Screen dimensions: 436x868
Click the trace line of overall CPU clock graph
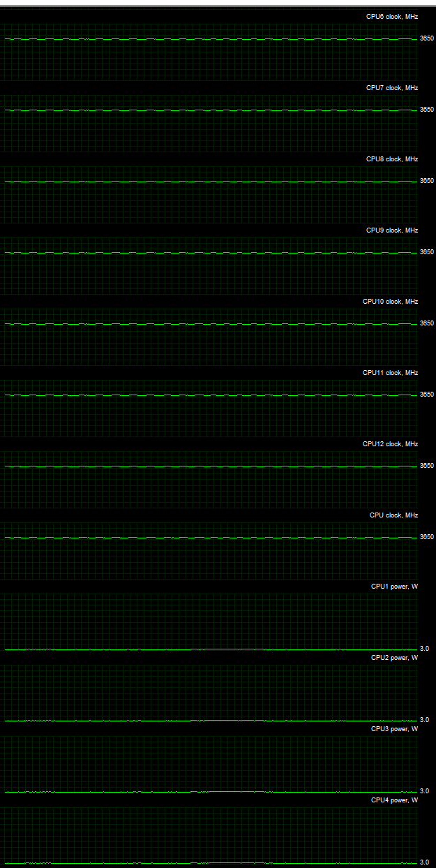point(209,538)
